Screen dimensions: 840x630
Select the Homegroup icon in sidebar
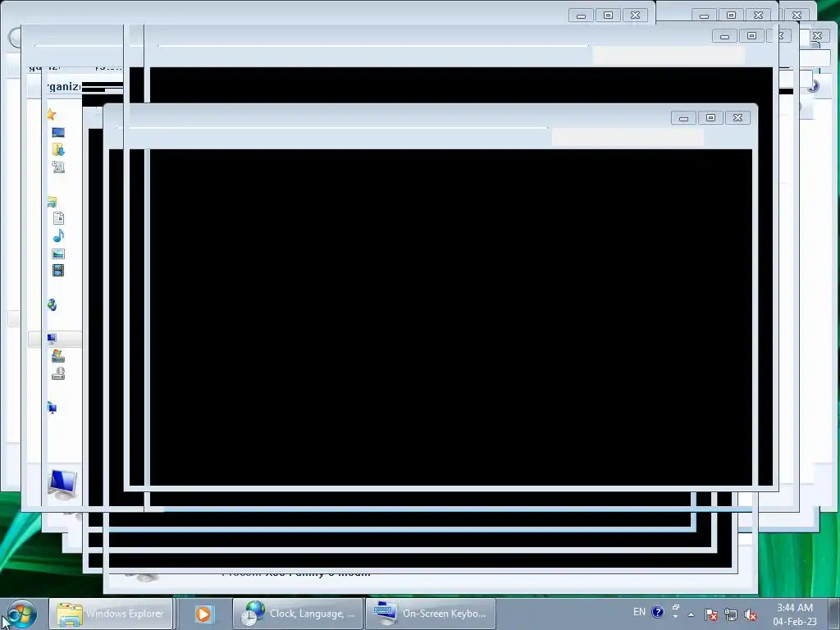click(x=52, y=305)
